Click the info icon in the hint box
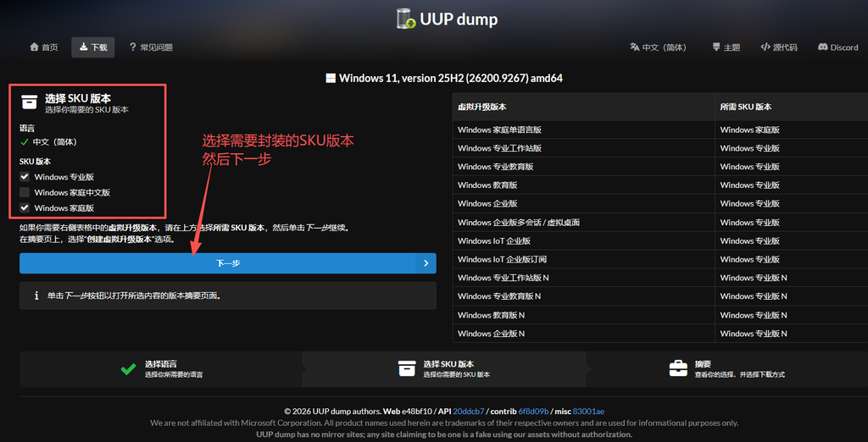Screen dimensions: 868x442 (36, 296)
